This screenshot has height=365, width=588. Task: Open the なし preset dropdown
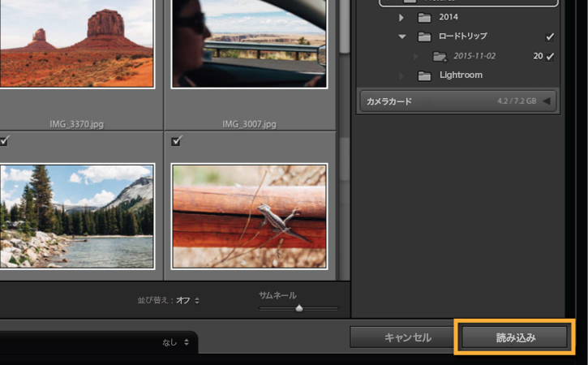[175, 342]
